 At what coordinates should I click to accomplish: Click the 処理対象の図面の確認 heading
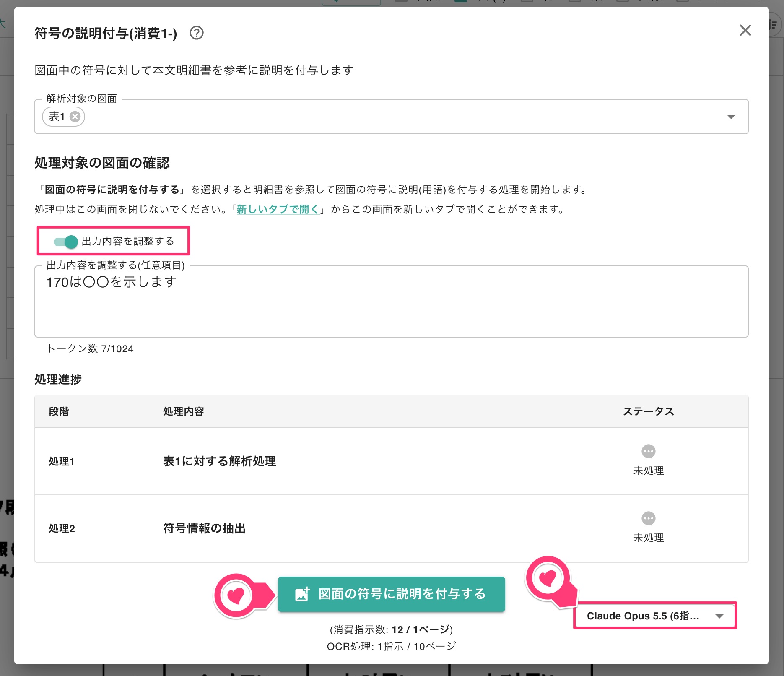pos(102,163)
